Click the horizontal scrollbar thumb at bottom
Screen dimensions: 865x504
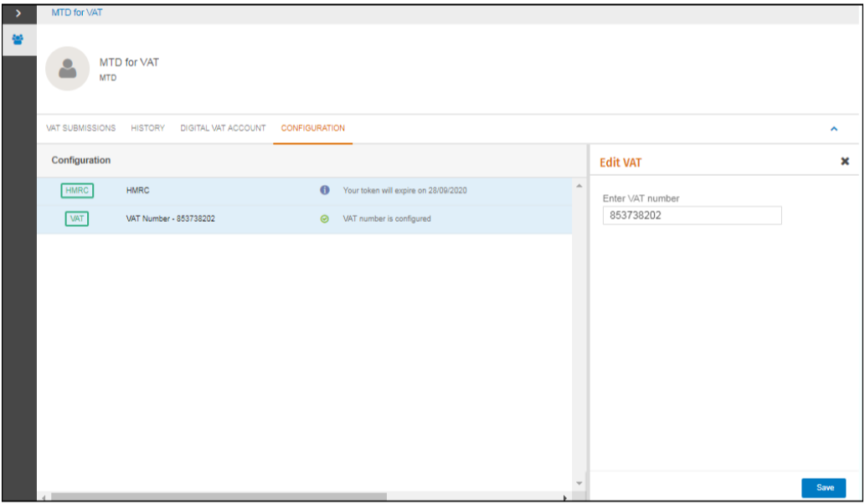coord(219,496)
